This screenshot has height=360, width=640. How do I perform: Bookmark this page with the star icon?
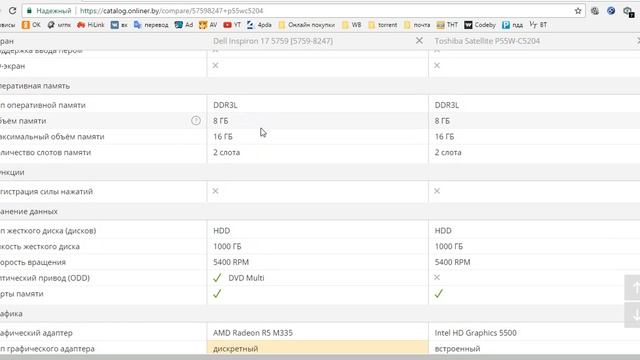[x=578, y=11]
